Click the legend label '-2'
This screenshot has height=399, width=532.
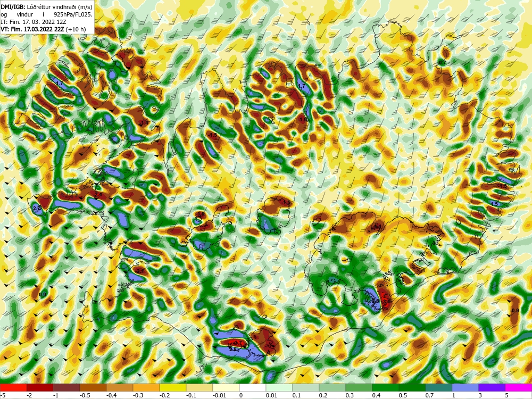(x=29, y=395)
